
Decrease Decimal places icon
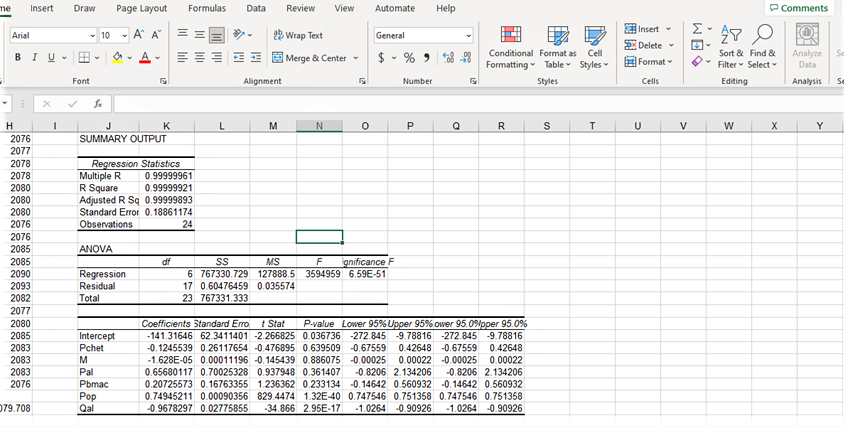(x=465, y=58)
